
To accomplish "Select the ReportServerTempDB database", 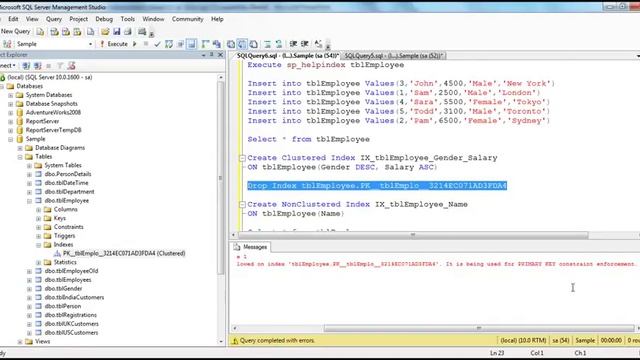I will 53,130.
